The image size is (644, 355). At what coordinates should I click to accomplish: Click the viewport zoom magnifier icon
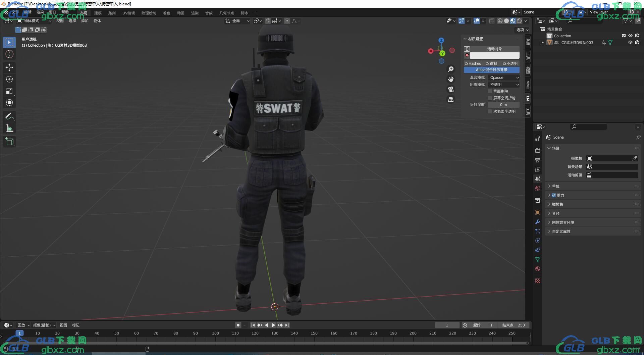[451, 69]
